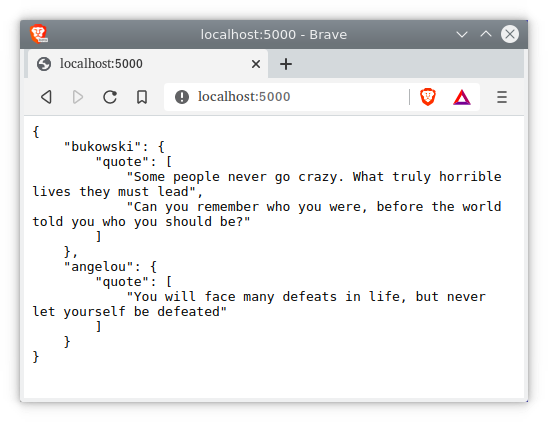Close the localhost:5000 tab
548x422 pixels.
coord(256,64)
